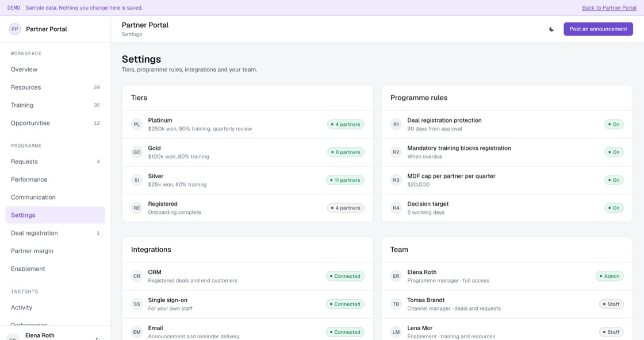644x340 pixels.
Task: Click the SS single sign-on icon
Action: 137,304
